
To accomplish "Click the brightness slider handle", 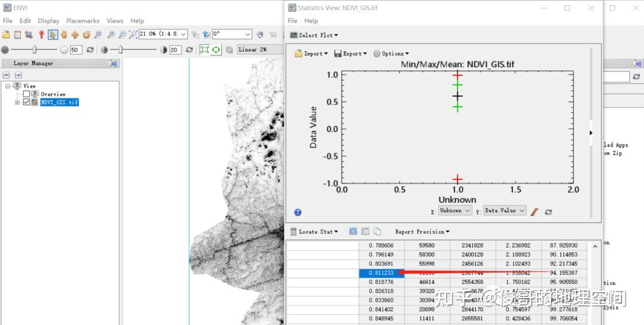I will coord(35,50).
